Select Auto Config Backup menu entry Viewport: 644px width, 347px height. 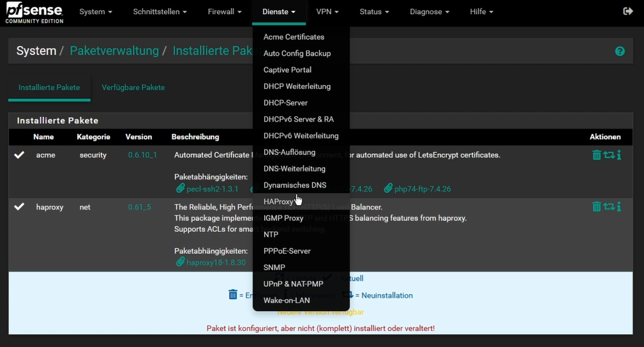tap(301, 54)
